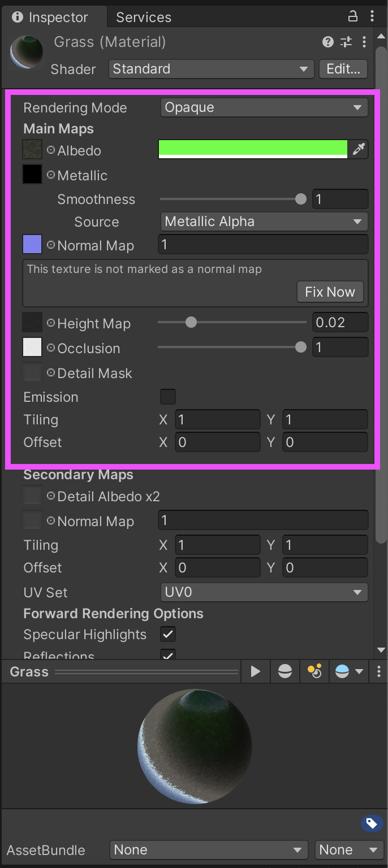This screenshot has height=868, width=388.
Task: Open the smoothness Source dropdown
Action: tap(264, 222)
